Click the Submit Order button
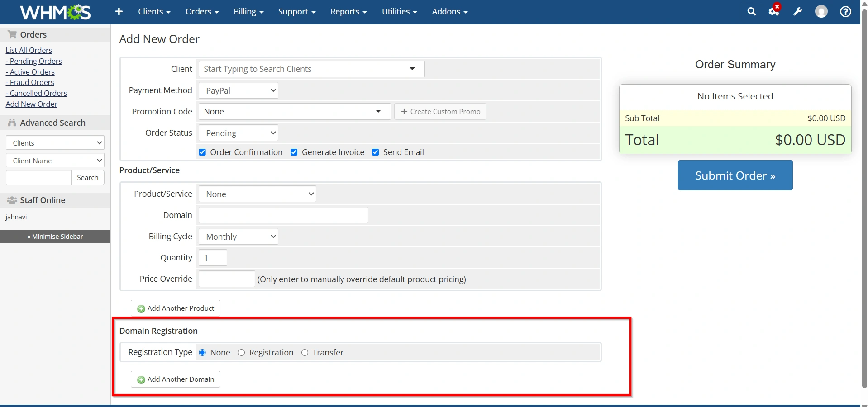This screenshot has height=407, width=868. tap(735, 175)
